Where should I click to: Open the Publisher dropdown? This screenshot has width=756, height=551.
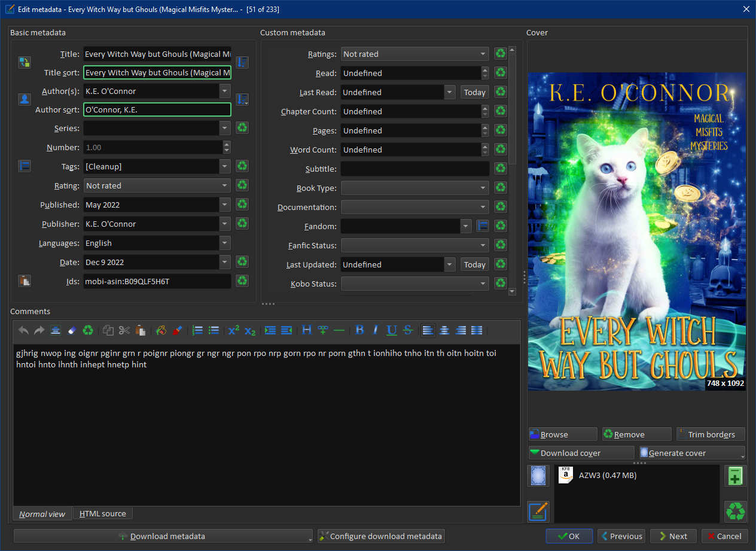pyautogui.click(x=225, y=224)
